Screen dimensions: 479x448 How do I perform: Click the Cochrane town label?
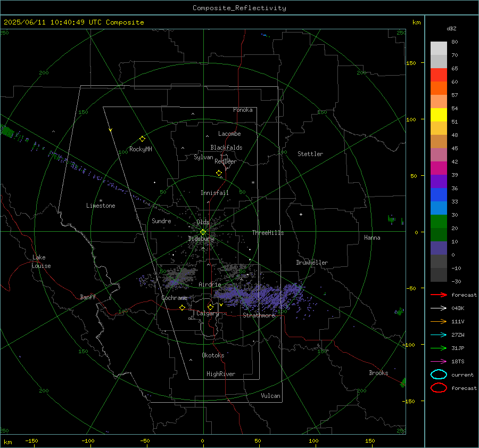pos(174,298)
